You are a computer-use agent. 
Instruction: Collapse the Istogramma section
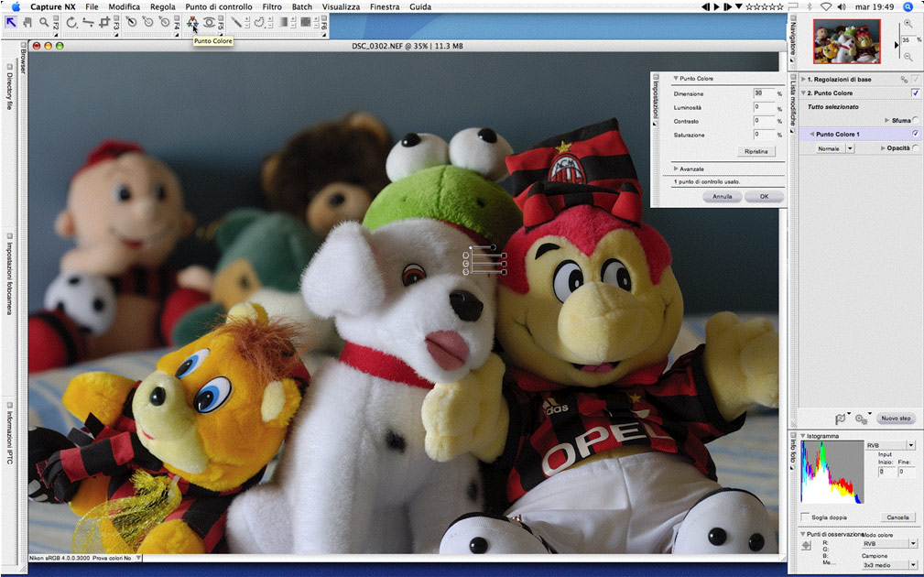(802, 436)
